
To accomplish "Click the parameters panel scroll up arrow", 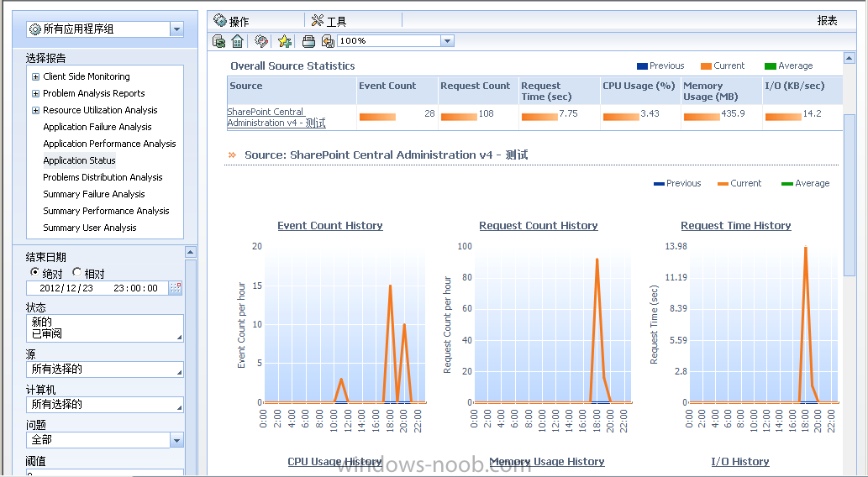I will [x=191, y=252].
